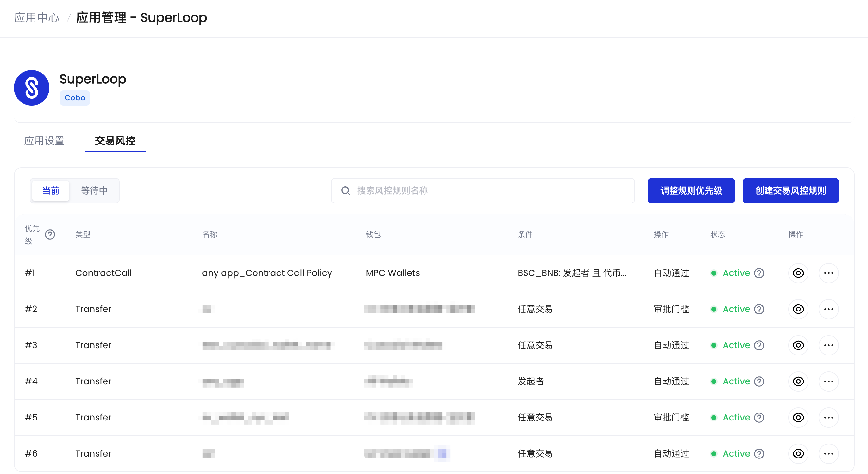Click the BSC_BNB condition cell
This screenshot has width=868, height=474.
[571, 273]
